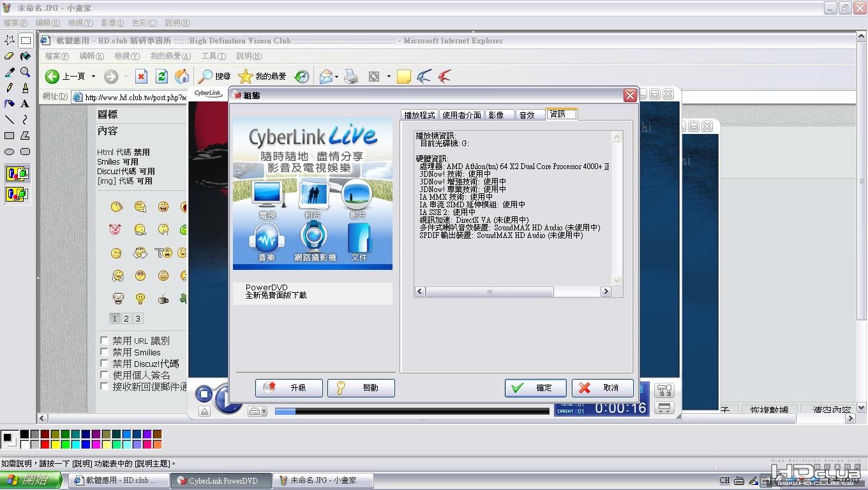Confirm with the 確定 button
The image size is (868, 490).
click(x=535, y=388)
